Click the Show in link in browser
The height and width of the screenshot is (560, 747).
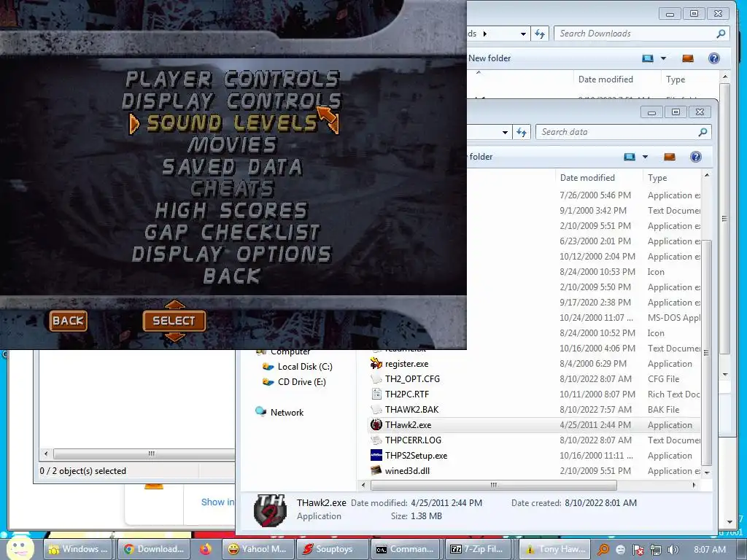click(x=217, y=502)
